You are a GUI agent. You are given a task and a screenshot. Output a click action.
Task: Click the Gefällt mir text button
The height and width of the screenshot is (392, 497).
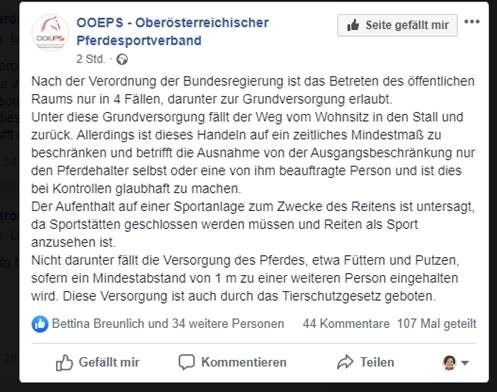point(109,362)
